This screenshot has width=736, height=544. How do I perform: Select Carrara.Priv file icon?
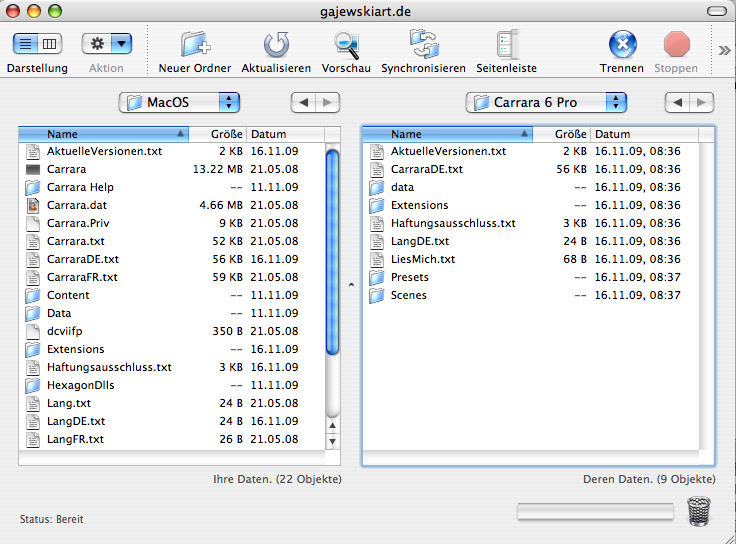click(33, 223)
